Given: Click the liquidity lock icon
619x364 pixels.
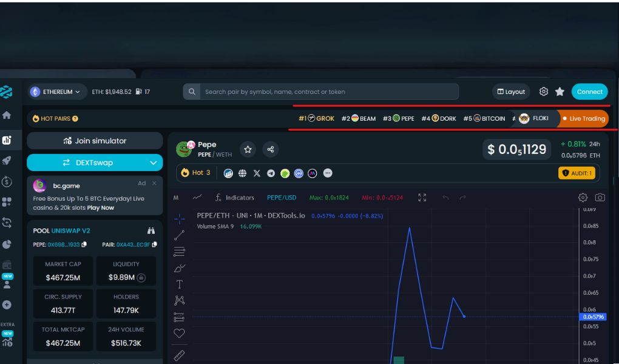Looking at the screenshot, I should point(141,277).
